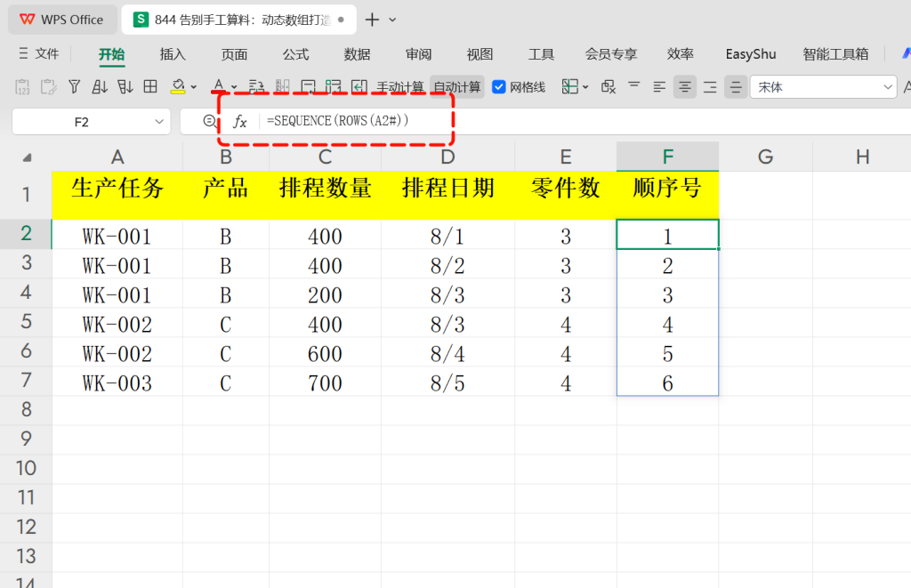Click the paste format brush icon

click(48, 87)
